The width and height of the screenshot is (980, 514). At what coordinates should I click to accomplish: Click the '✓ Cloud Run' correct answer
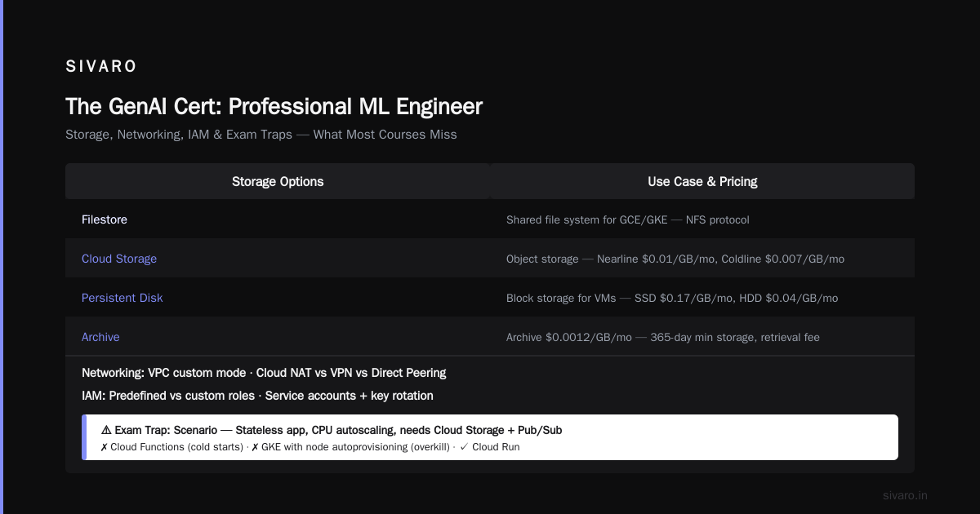coord(489,447)
